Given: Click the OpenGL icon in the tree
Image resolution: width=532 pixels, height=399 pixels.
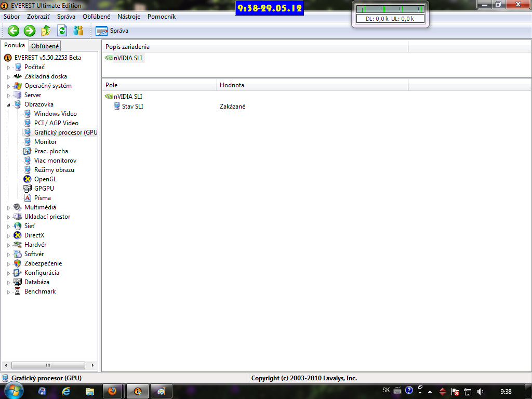Looking at the screenshot, I should (27, 179).
